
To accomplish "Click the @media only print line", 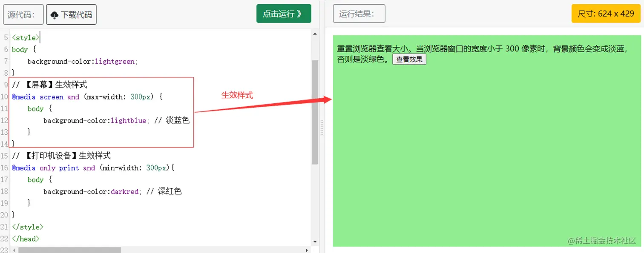I will [93, 168].
